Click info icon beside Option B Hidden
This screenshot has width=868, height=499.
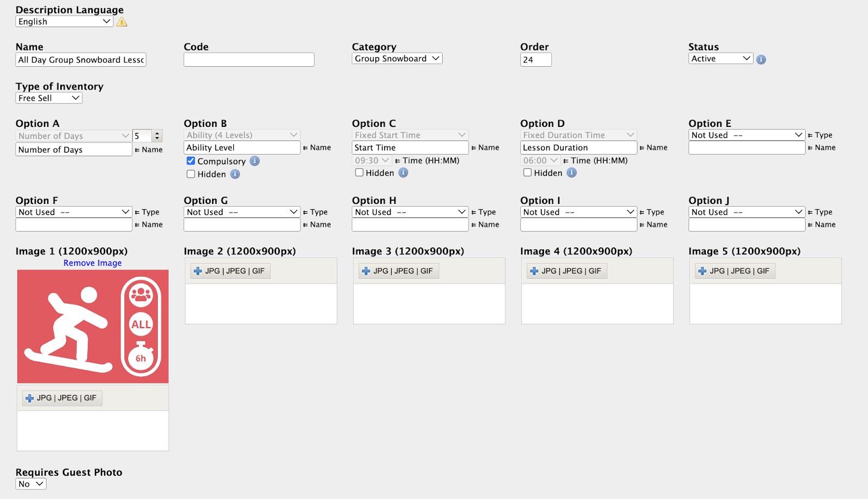pos(235,174)
